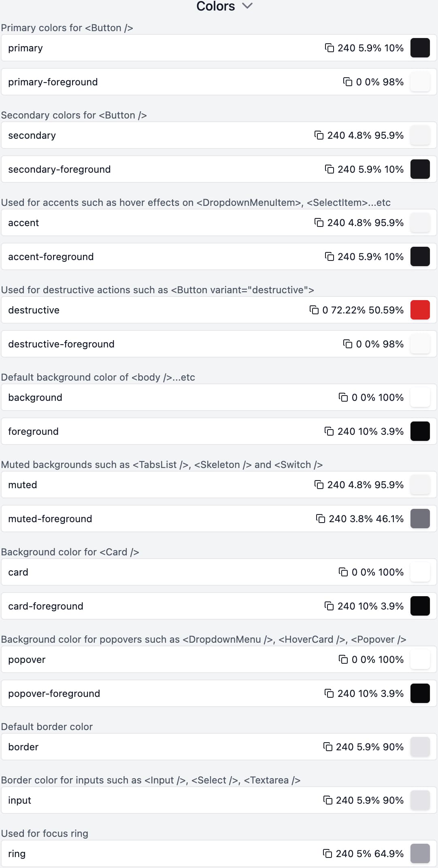This screenshot has width=438, height=868.
Task: Copy the accent-foreground color value
Action: pos(330,257)
